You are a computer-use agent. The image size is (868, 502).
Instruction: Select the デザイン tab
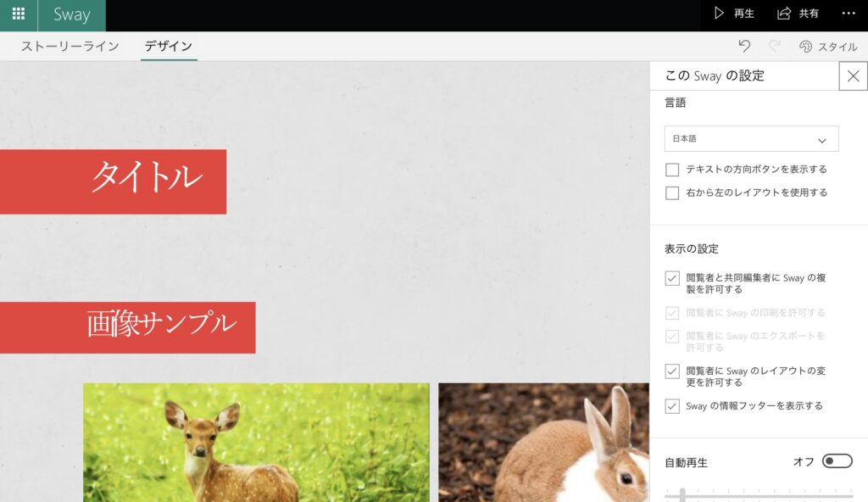coord(169,46)
